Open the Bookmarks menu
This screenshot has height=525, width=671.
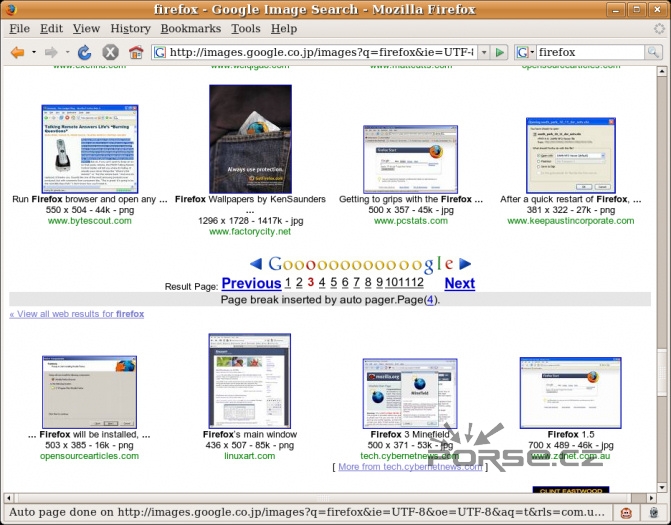(191, 29)
